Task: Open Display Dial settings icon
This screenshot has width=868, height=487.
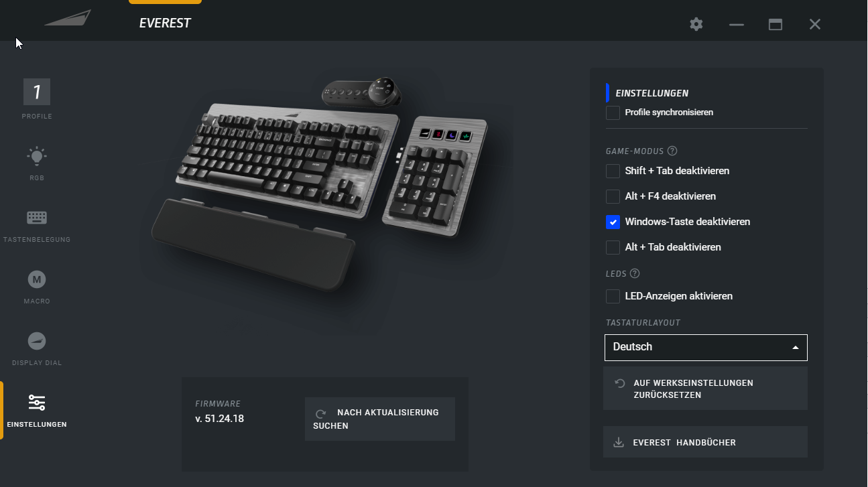Action: pos(37,341)
